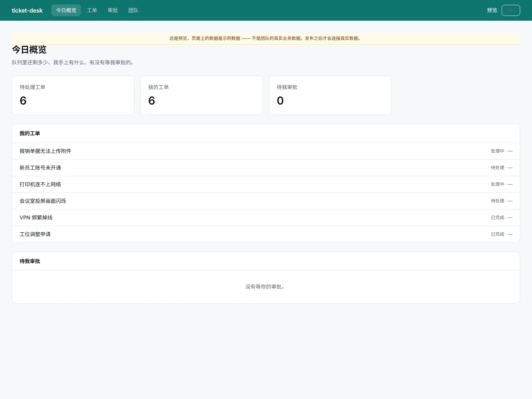
Task: Click the outlined 退出 button in header
Action: [x=511, y=10]
